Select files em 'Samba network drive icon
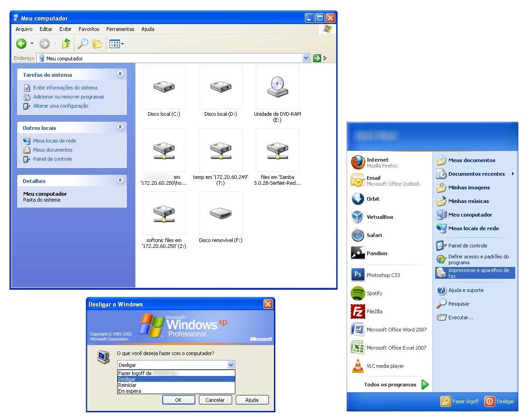Screen dimensions: 527x420 [x=278, y=150]
